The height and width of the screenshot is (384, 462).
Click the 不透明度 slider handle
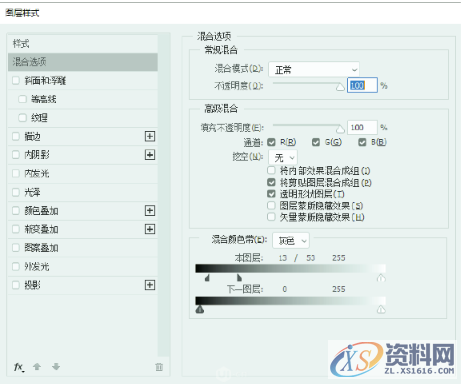coord(340,87)
